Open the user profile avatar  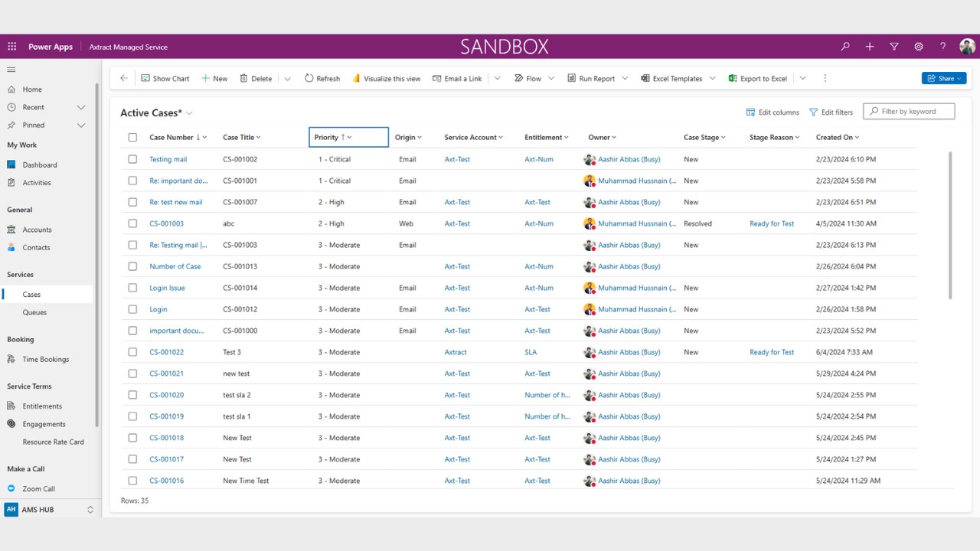[x=967, y=47]
